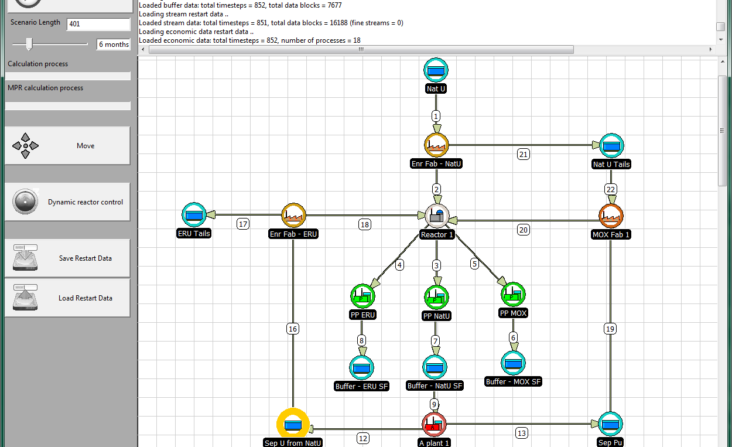Click the log scrollbar left arrow
Viewport: 732px width, 447px height.
(143, 49)
